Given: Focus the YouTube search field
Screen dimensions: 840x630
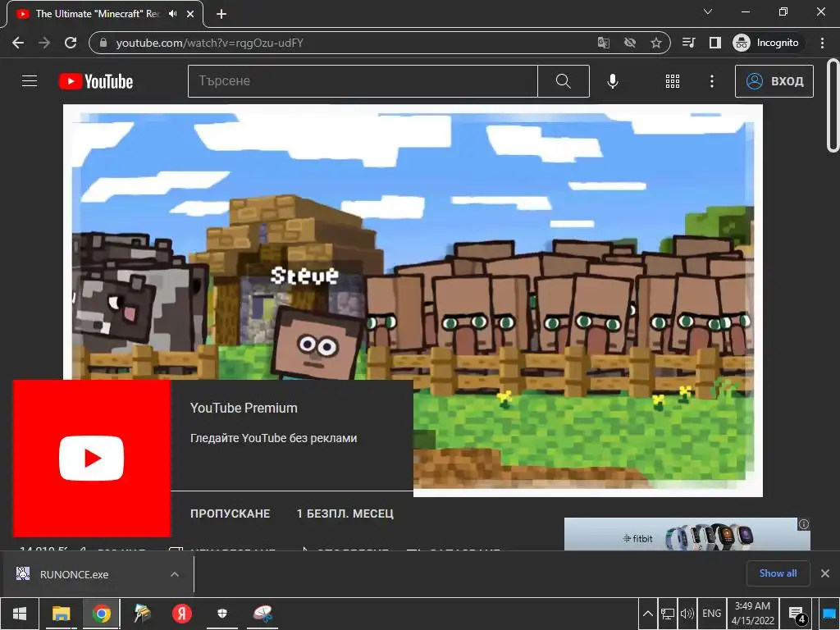Looking at the screenshot, I should (363, 81).
